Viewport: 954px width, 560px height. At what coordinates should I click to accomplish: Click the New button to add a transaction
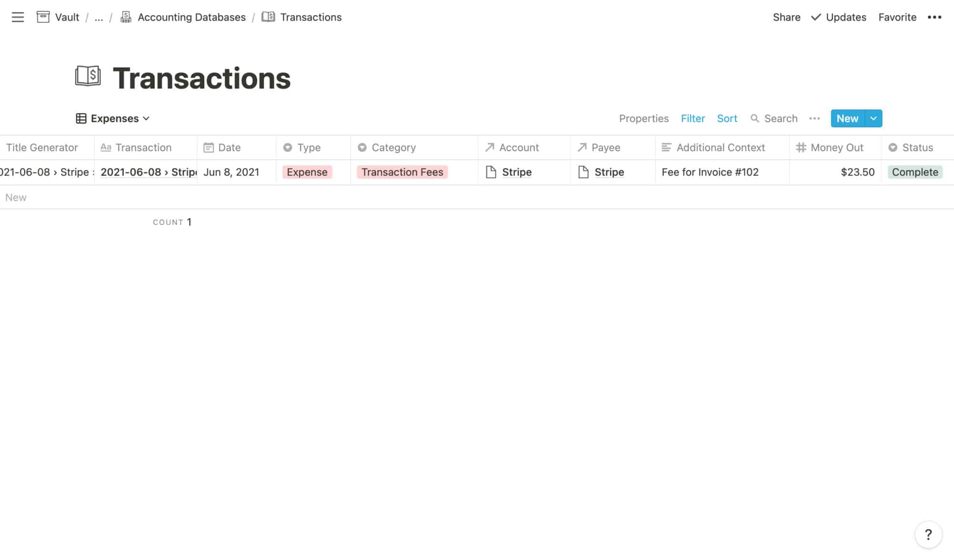click(x=847, y=118)
